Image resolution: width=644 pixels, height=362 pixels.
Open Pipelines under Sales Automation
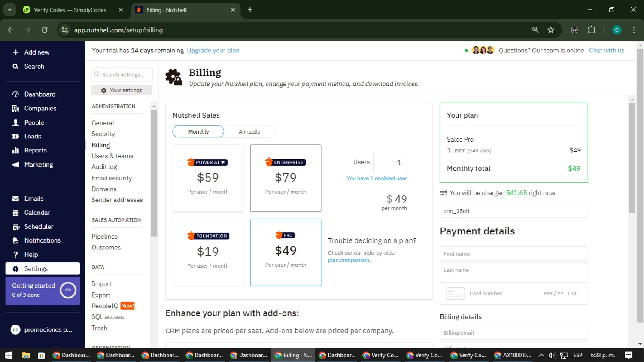pos(104,237)
